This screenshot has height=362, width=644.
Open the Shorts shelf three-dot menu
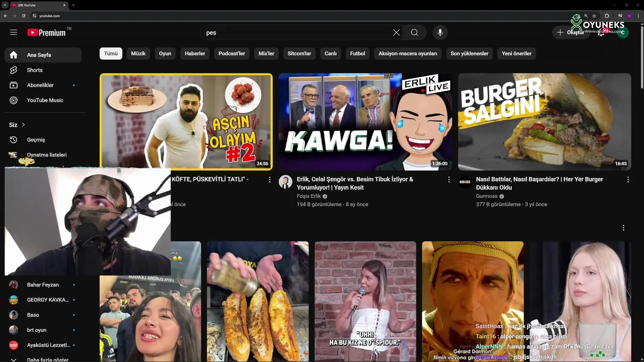623,228
